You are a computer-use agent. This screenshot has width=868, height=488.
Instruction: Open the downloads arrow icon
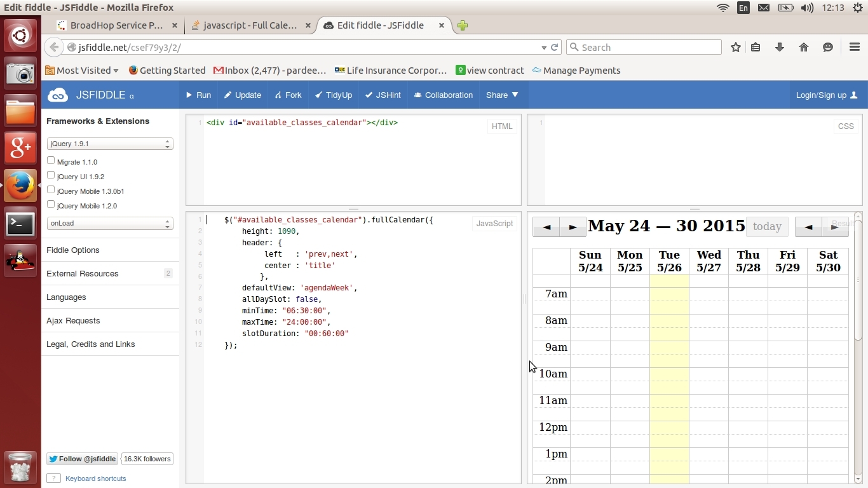(780, 47)
